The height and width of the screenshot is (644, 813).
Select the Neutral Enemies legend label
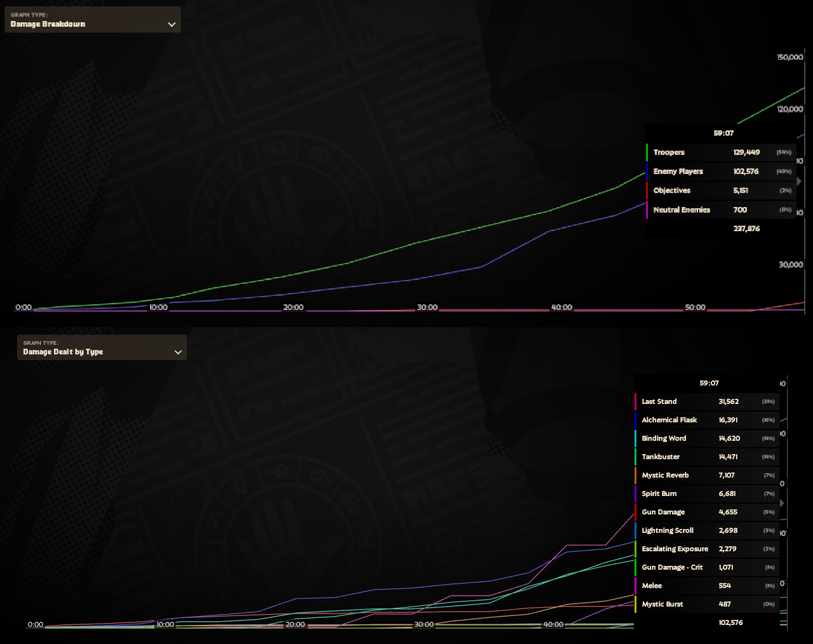tap(682, 210)
